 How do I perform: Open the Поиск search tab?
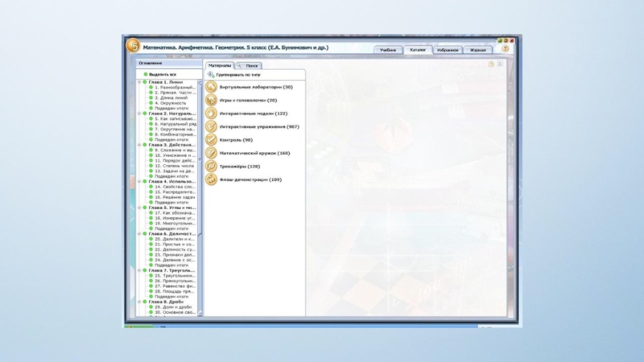pyautogui.click(x=251, y=65)
